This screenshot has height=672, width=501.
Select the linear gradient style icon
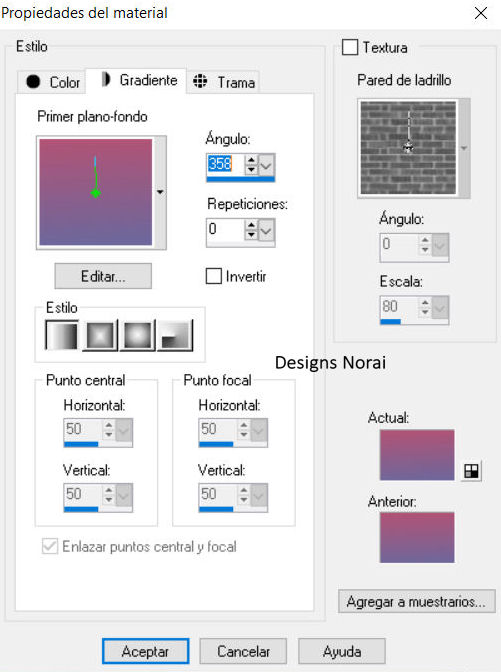62,335
